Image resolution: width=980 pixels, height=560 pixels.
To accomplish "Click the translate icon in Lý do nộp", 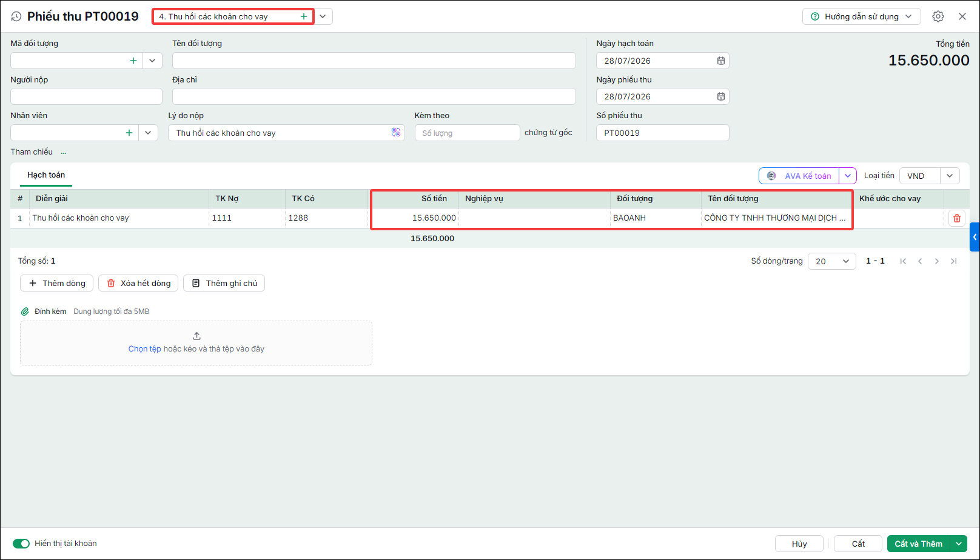I will coord(396,132).
